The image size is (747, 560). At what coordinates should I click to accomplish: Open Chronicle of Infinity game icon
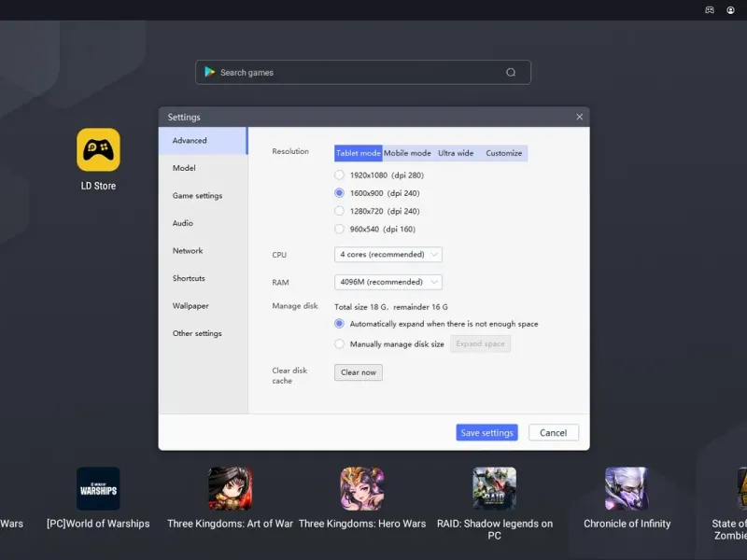627,488
